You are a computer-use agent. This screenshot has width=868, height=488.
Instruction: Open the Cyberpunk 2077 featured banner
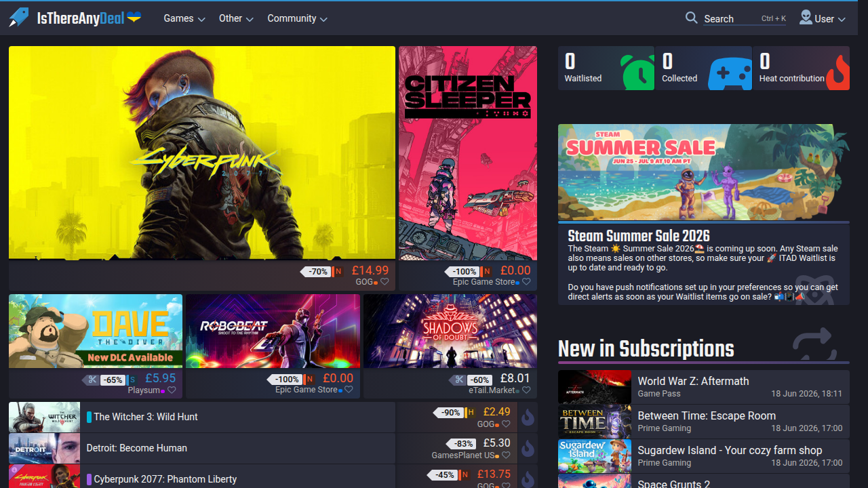202,152
